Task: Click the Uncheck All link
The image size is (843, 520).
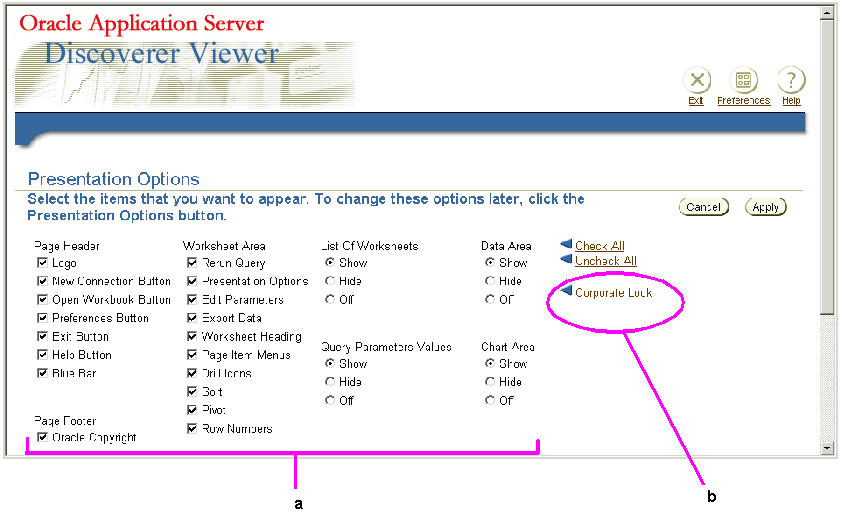Action: (x=605, y=261)
